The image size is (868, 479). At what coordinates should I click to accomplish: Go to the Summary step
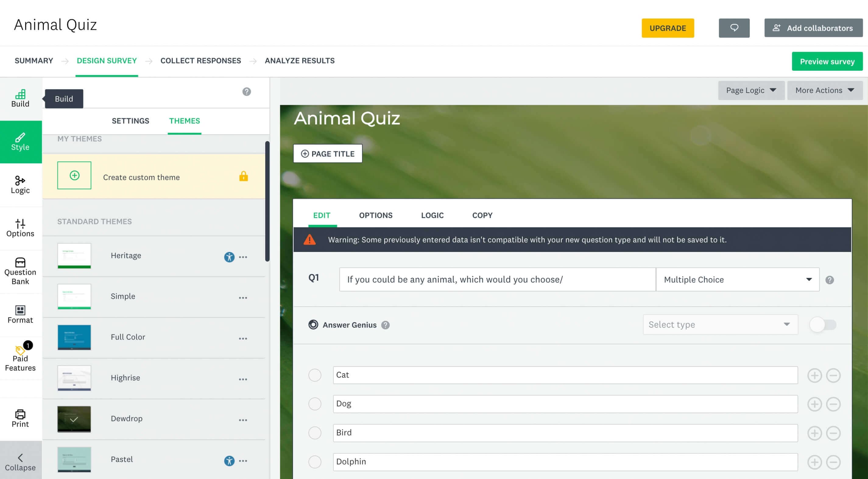34,61
